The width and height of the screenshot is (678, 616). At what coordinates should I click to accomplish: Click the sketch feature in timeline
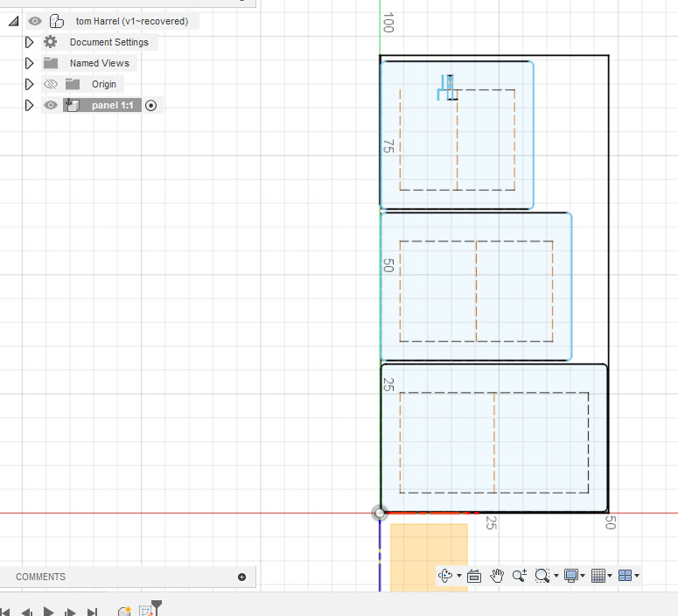(x=145, y=612)
